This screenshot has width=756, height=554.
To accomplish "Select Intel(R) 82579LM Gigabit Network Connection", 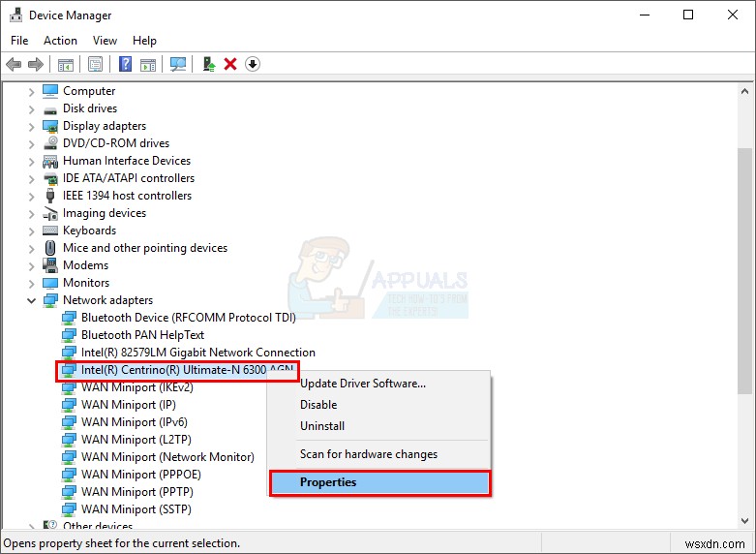I will [198, 353].
